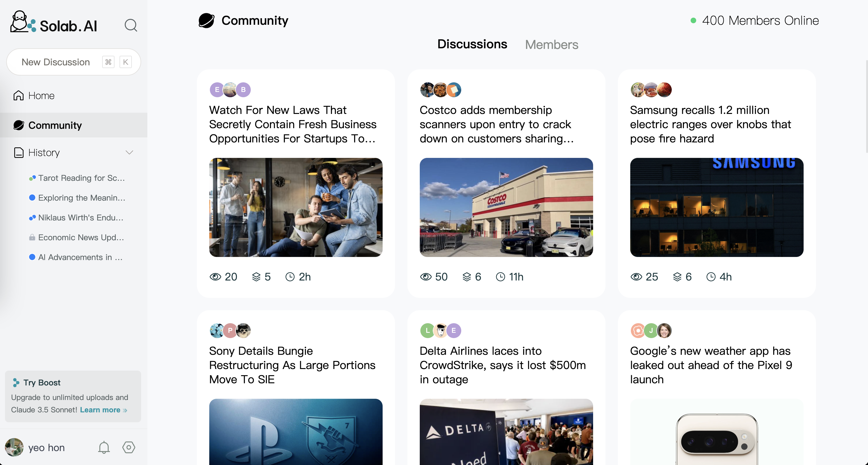The width and height of the screenshot is (868, 465).
Task: Click the replies stack icon on the Samsung post
Action: tap(677, 277)
